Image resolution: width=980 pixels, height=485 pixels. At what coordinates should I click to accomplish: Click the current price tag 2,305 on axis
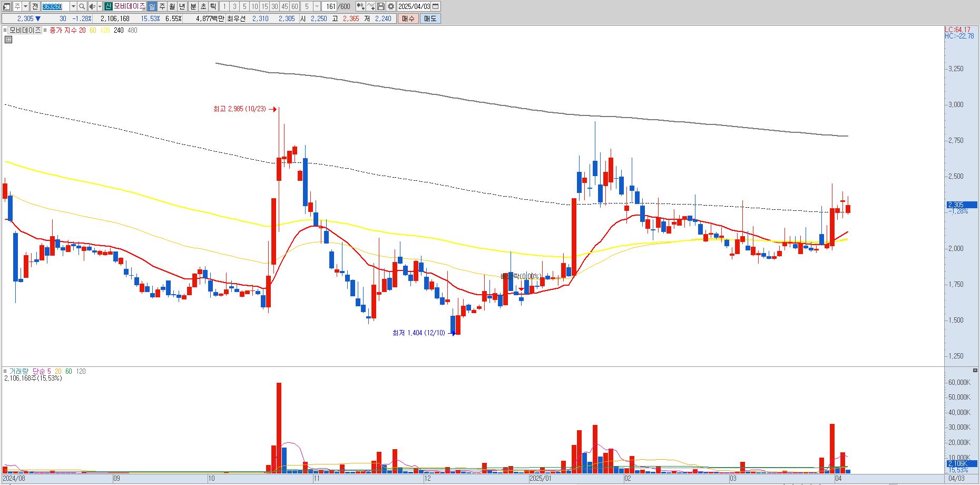click(962, 205)
